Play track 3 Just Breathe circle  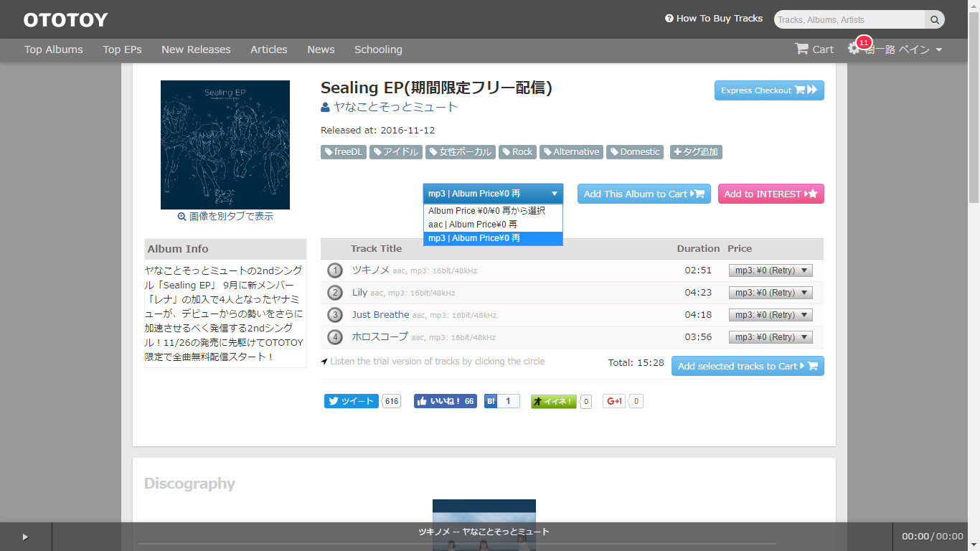[x=334, y=315]
